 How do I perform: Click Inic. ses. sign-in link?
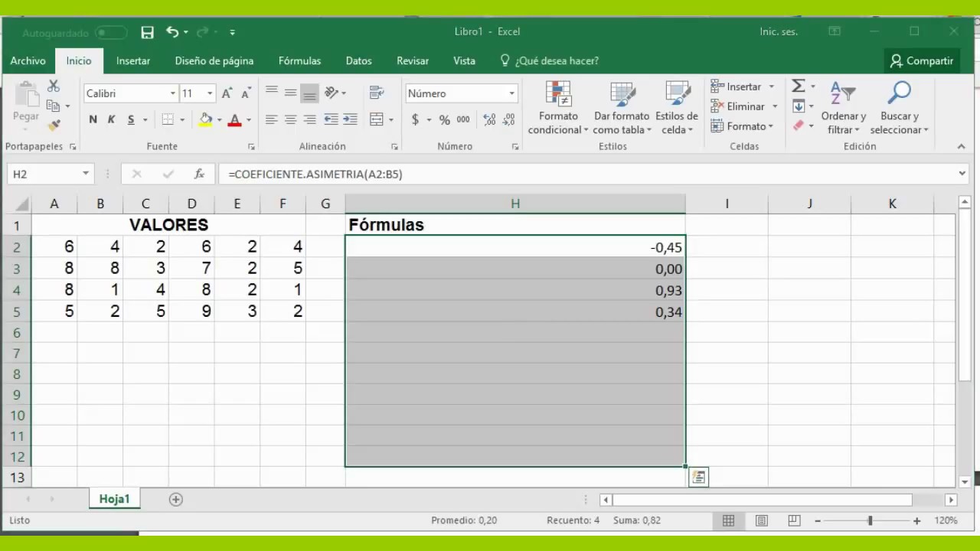[779, 31]
